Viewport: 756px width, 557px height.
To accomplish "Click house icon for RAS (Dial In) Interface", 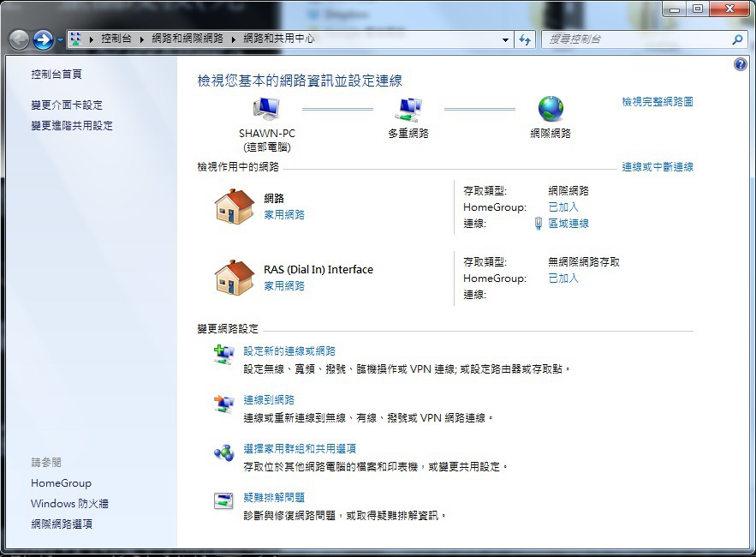I will pyautogui.click(x=235, y=278).
